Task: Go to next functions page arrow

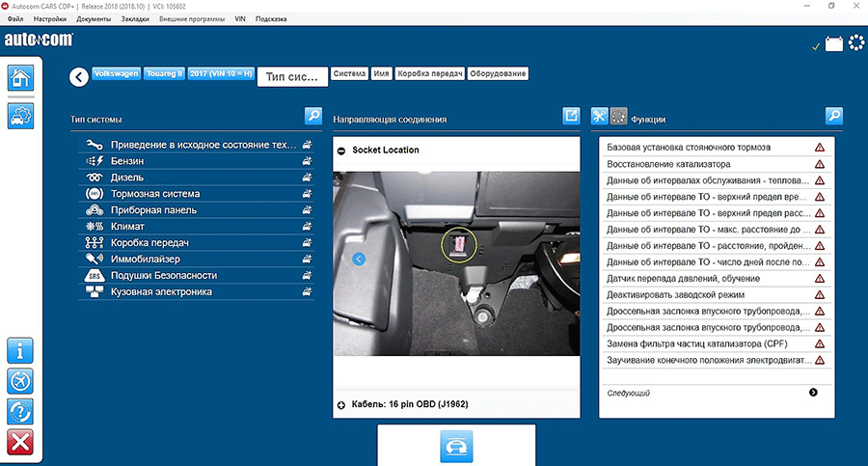Action: click(x=813, y=393)
